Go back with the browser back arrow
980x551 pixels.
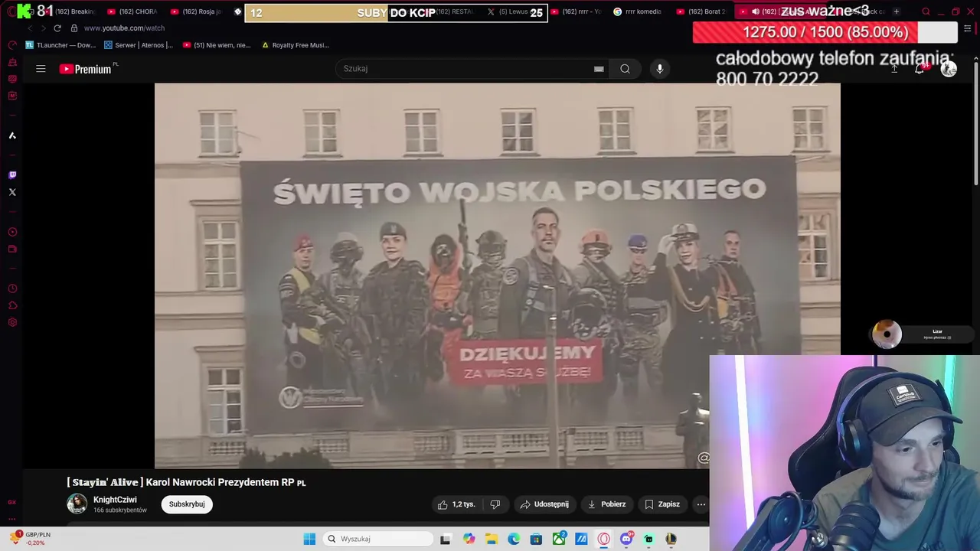coord(30,28)
